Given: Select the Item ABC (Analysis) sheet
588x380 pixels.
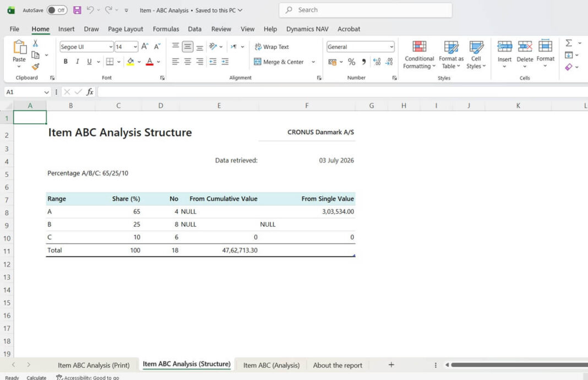Looking at the screenshot, I should tap(271, 365).
